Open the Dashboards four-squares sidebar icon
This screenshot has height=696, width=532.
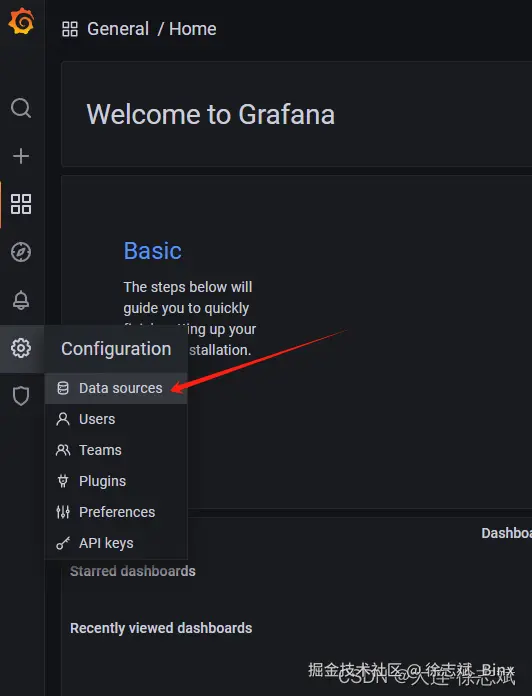[x=21, y=204]
